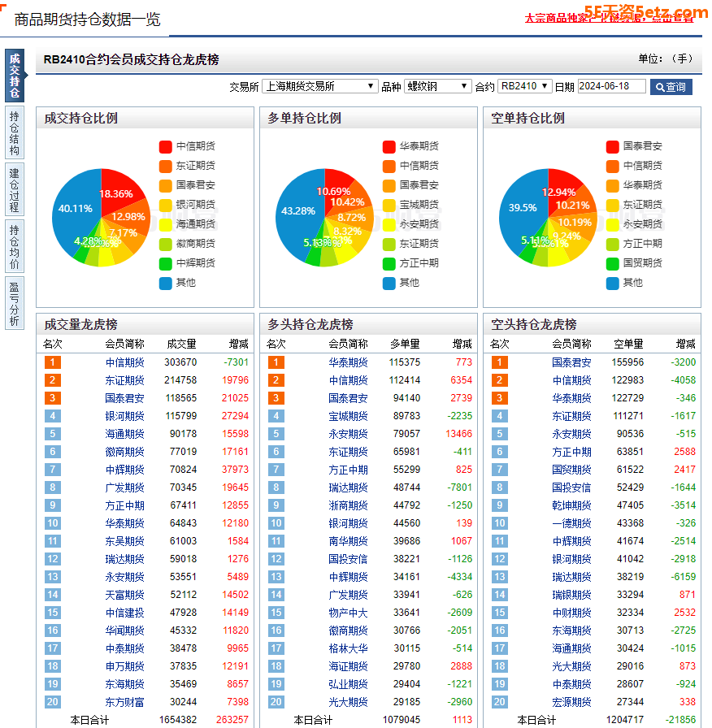Screen dimensions: 712x728
Task: Open 一德期货 in 空头持仓龙虎榜
Action: (571, 524)
